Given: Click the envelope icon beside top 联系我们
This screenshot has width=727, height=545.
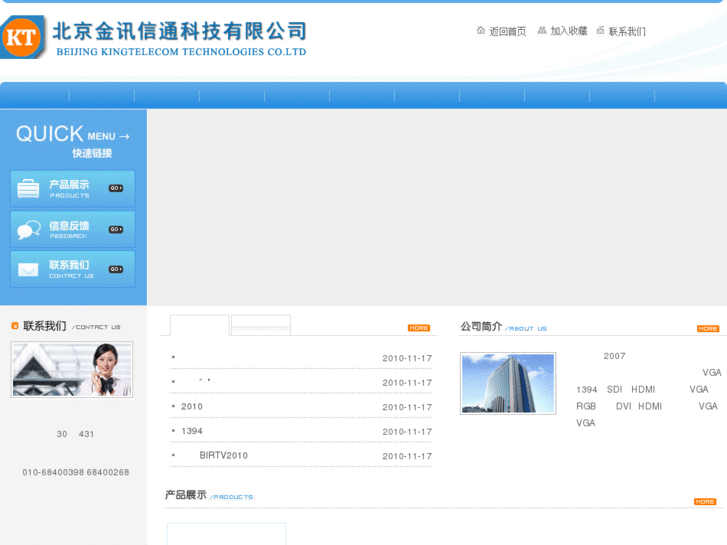Looking at the screenshot, I should click(600, 31).
